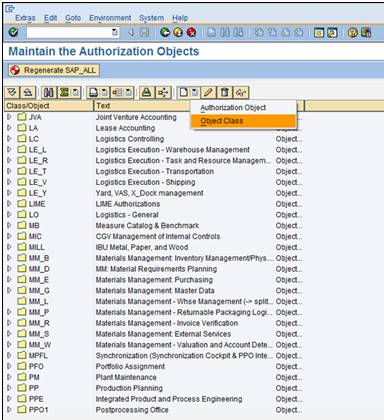Expand the JVA tree node
Viewport: 384px width, 420px height.
pyautogui.click(x=9, y=117)
